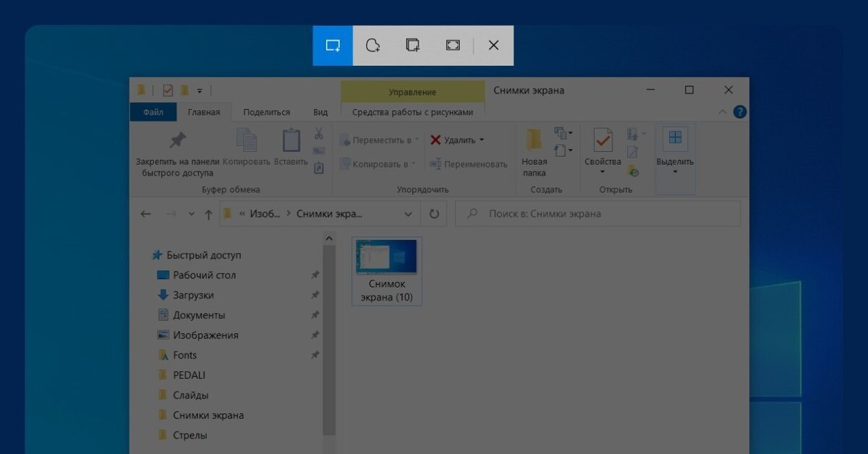Image resolution: width=868 pixels, height=454 pixels.
Task: Click the navigation pane scroll up arrow
Action: [330, 237]
